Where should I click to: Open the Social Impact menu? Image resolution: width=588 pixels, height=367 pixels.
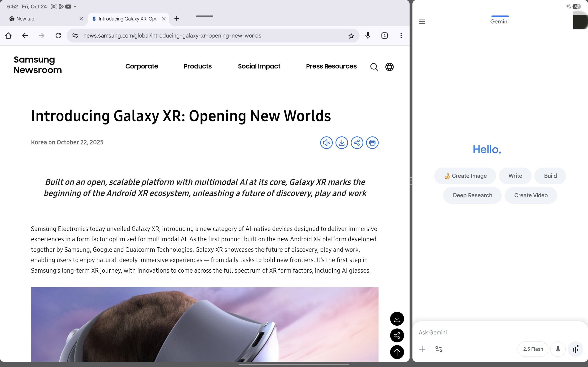pos(259,66)
